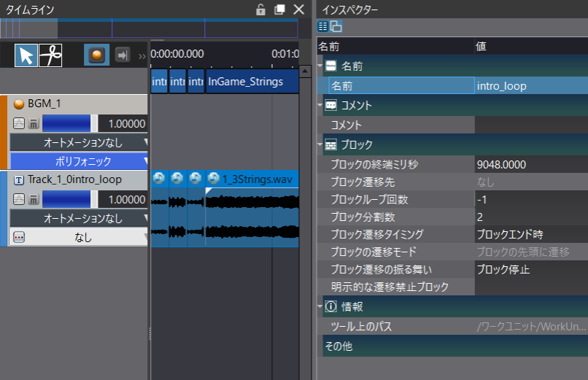This screenshot has width=588, height=380.
Task: Click the 1_3Strings.wav audio disc icon
Action: point(213,179)
